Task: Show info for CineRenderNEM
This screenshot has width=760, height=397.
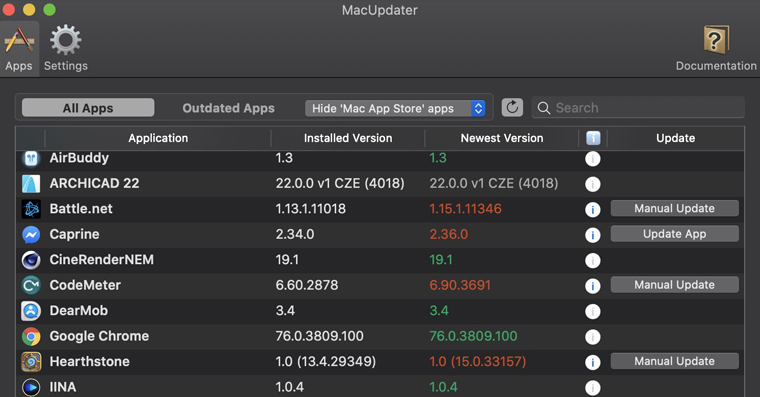Action: (x=592, y=261)
